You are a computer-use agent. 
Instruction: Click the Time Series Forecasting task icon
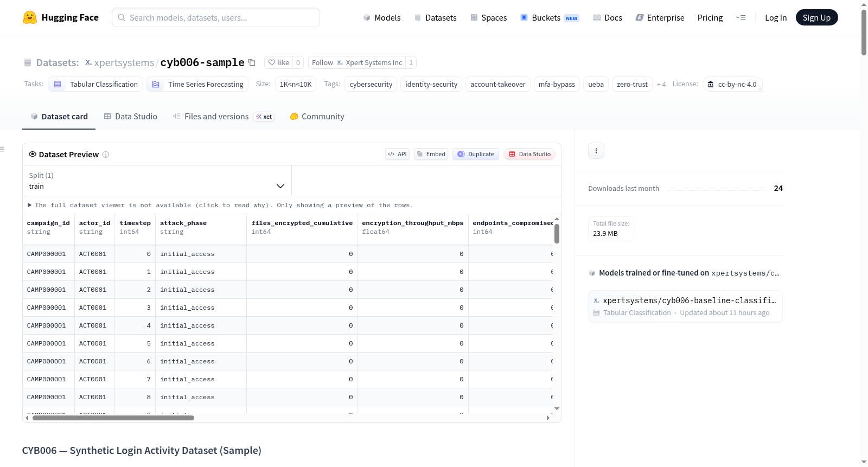click(156, 84)
